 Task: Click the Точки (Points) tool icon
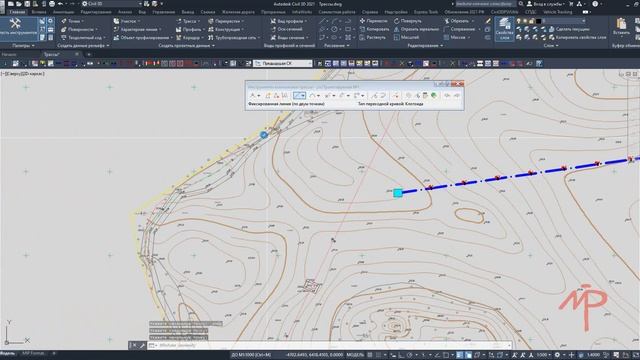pos(64,21)
